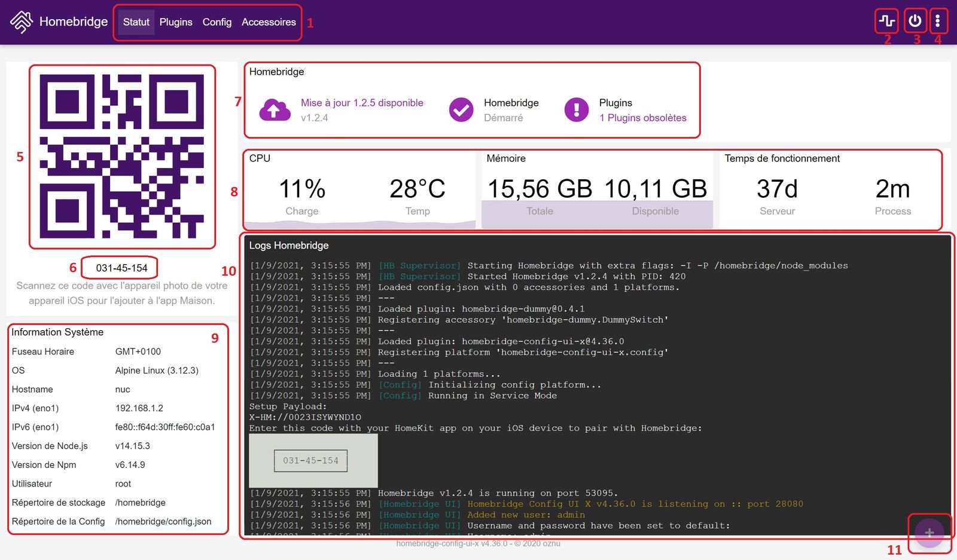Open the Accessoires tab

point(269,22)
